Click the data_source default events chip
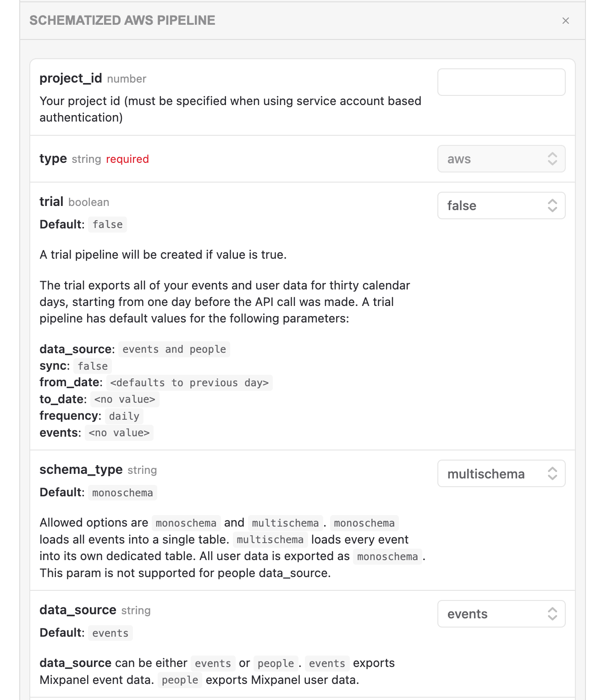The height and width of the screenshot is (700, 596). (110, 633)
